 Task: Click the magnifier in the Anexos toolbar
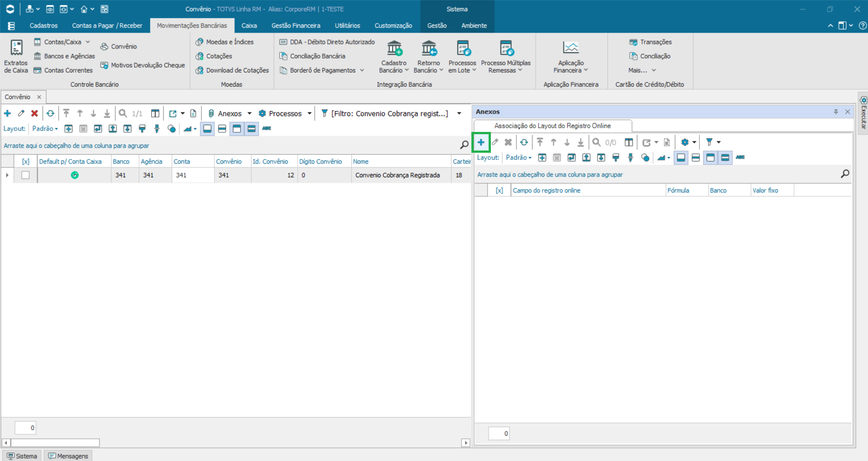[x=596, y=142]
